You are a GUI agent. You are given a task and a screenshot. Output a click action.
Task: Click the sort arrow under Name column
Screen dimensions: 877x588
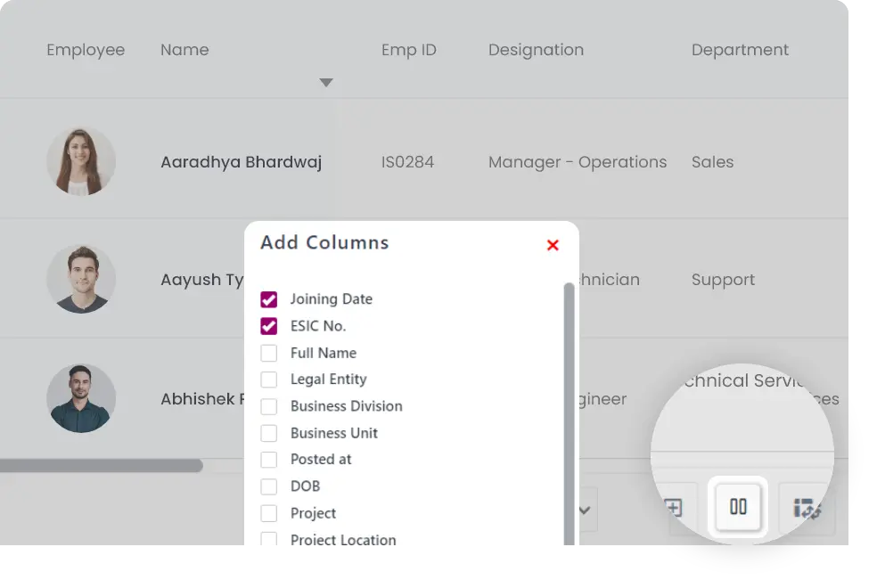pos(326,83)
